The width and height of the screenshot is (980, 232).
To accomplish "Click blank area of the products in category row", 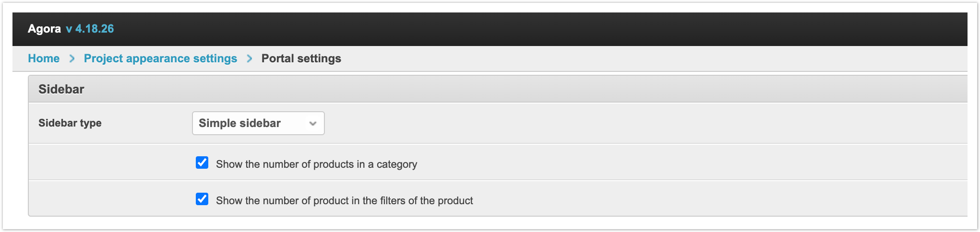I will pos(672,163).
